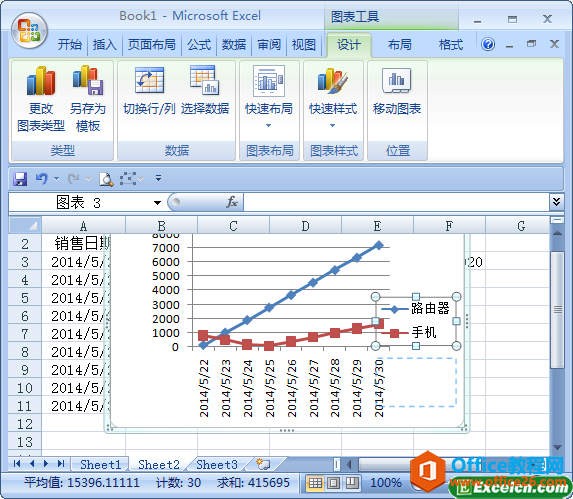Click Change Chart Type icon
The height and width of the screenshot is (499, 573).
coord(41,81)
